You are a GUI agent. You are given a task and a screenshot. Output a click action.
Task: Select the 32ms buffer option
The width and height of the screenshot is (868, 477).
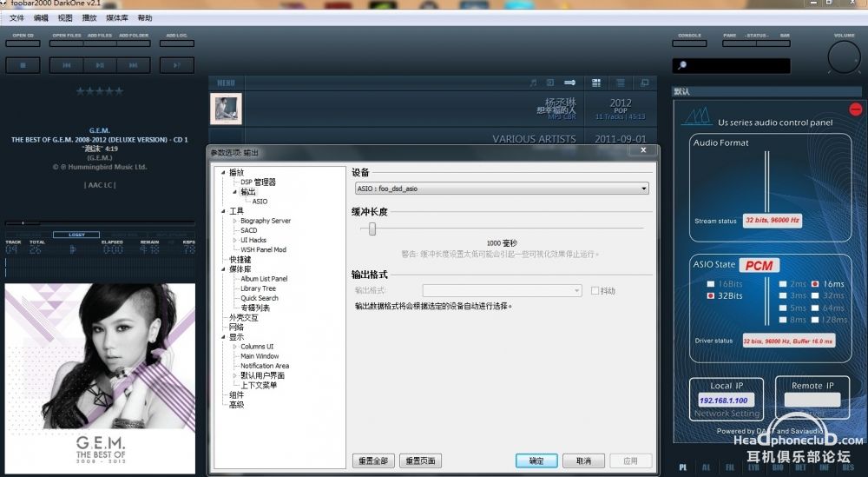(x=815, y=295)
